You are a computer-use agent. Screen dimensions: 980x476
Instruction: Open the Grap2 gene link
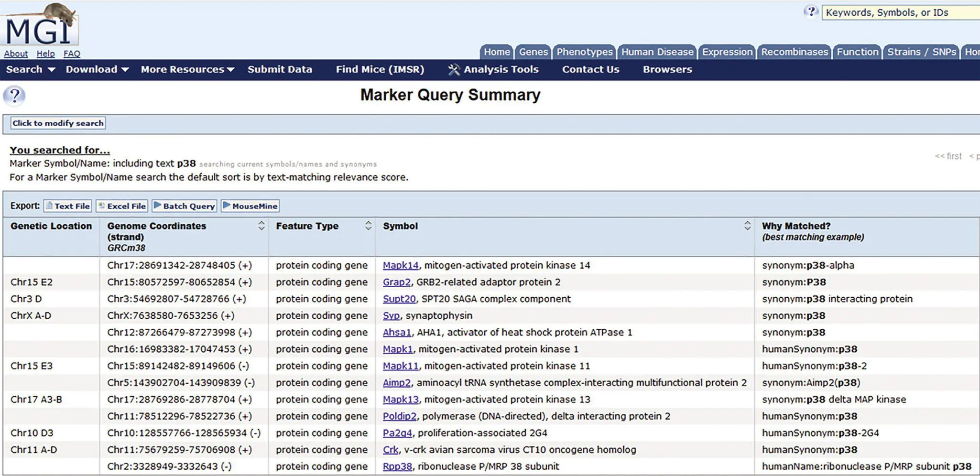click(397, 282)
